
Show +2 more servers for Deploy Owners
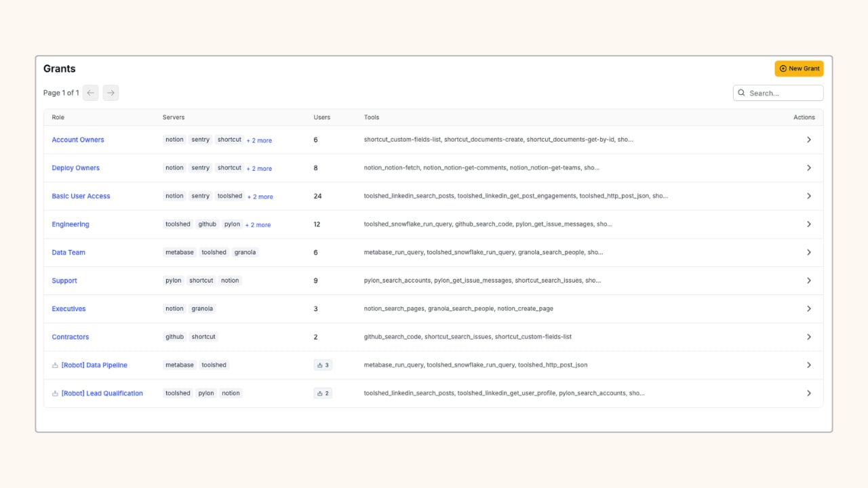point(259,168)
